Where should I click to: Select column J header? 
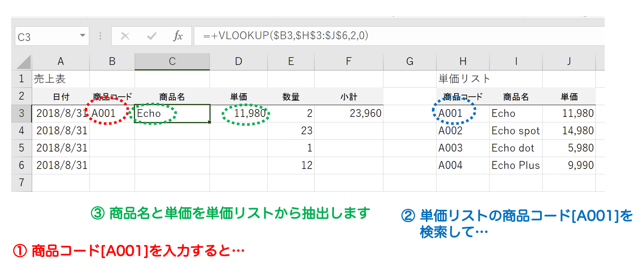tap(569, 62)
